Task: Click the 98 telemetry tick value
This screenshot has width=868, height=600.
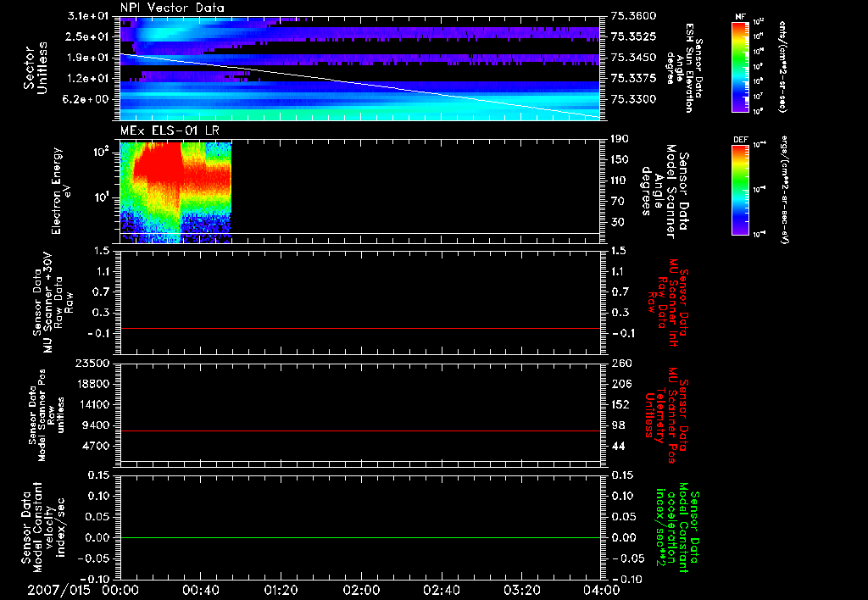Action: [x=618, y=425]
